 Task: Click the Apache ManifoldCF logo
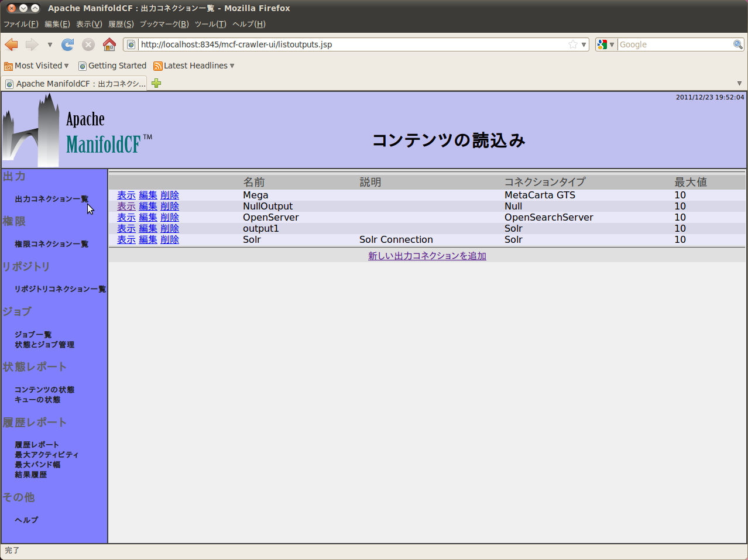pos(77,131)
